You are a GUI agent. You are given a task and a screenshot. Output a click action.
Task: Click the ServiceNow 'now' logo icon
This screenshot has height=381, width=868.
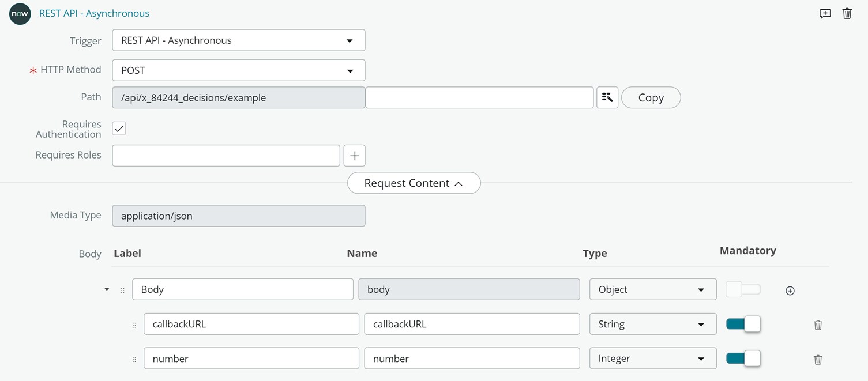pos(20,14)
